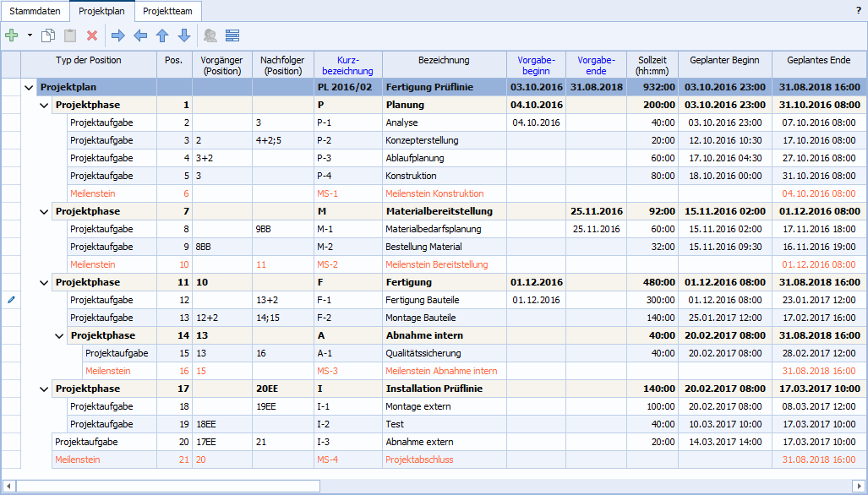The image size is (868, 495).
Task: Collapse the Abnahme intern phase
Action: pos(59,335)
